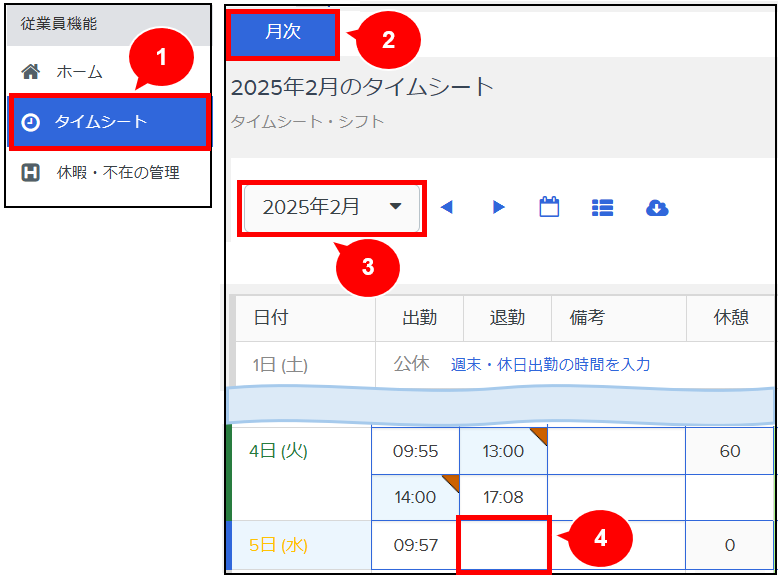Click the leave management H icon

[x=31, y=173]
